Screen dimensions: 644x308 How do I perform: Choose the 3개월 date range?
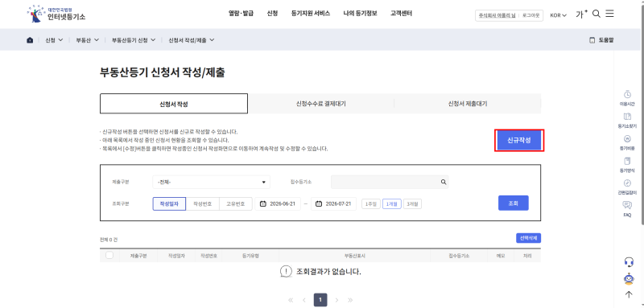(412, 203)
